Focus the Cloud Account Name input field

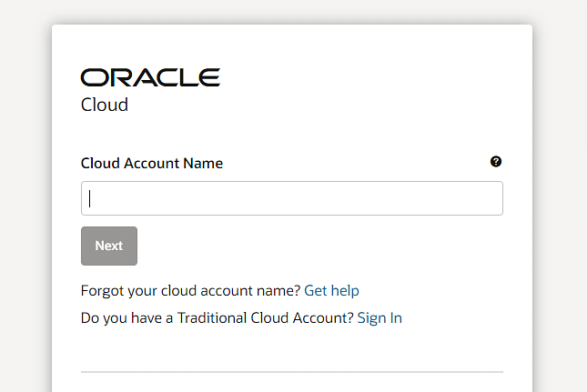pyautogui.click(x=292, y=198)
